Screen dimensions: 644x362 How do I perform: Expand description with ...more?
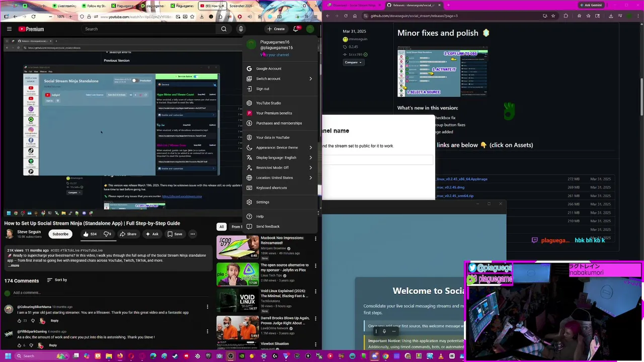point(13,265)
